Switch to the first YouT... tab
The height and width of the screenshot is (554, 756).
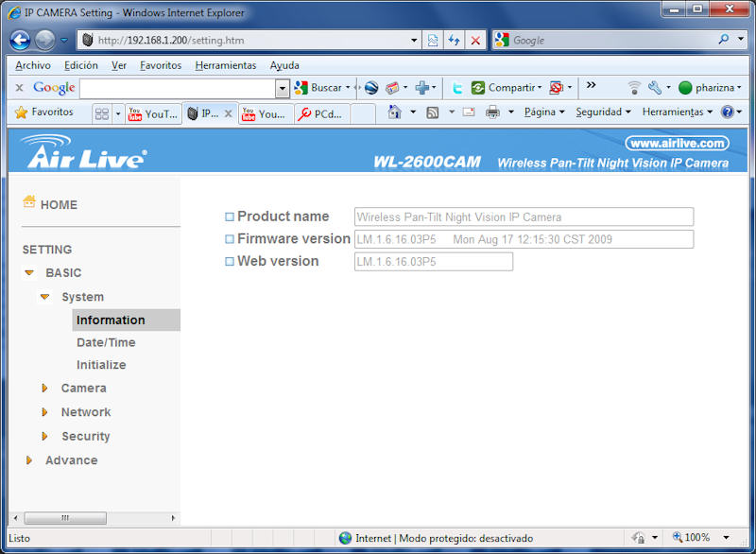(x=153, y=113)
